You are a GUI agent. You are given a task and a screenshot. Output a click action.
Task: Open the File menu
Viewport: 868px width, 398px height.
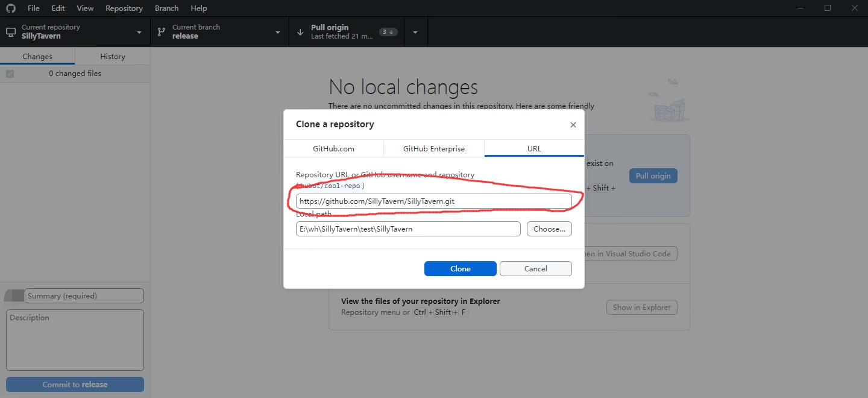tap(34, 8)
